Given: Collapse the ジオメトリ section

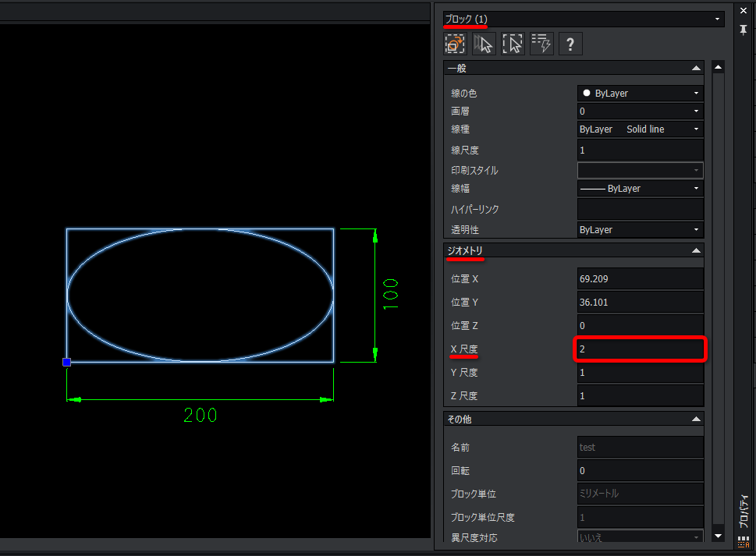Looking at the screenshot, I should coord(696,250).
